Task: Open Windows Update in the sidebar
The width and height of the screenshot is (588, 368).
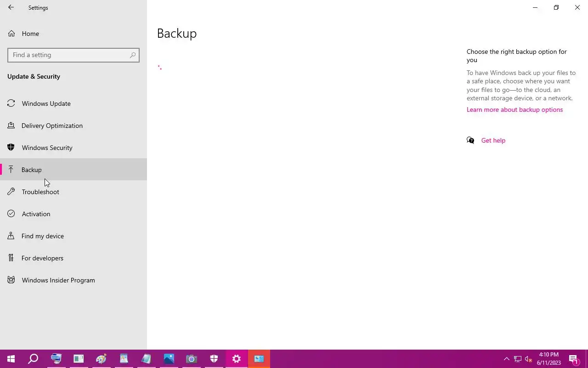Action: coord(73,103)
